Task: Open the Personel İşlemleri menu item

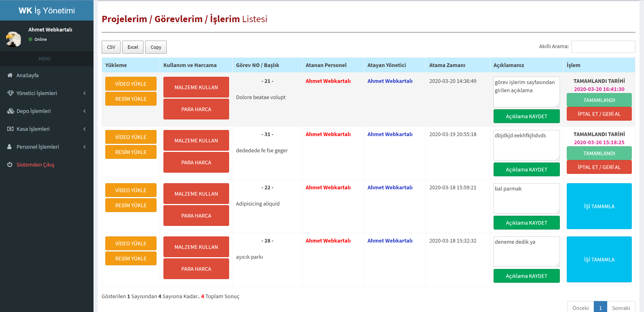Action: 37,147
